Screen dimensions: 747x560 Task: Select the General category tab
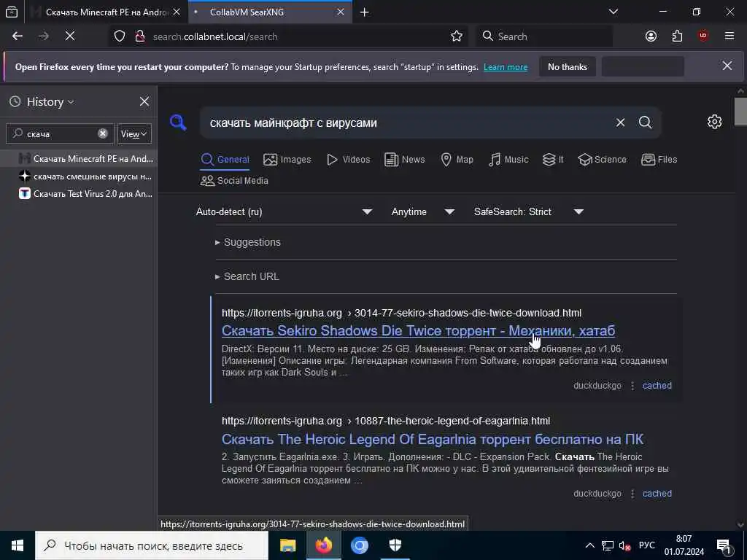click(225, 160)
